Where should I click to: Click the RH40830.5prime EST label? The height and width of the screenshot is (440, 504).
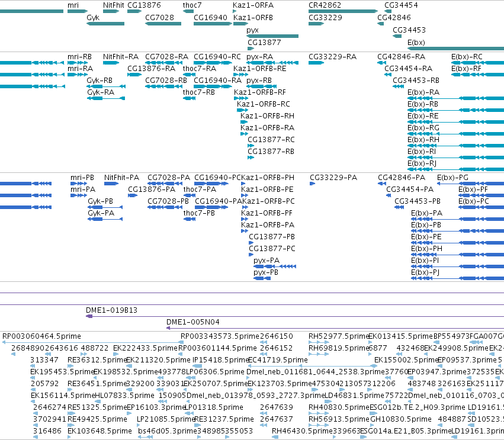(x=339, y=407)
